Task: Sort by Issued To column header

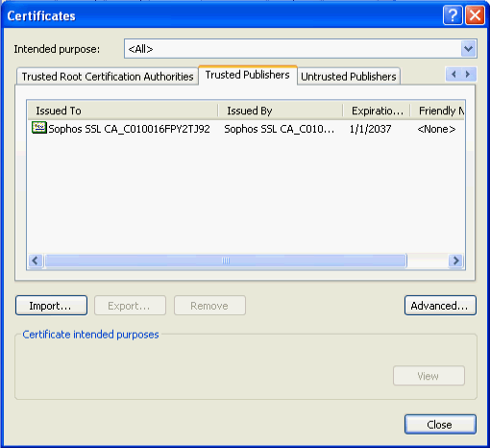Action: coord(123,111)
